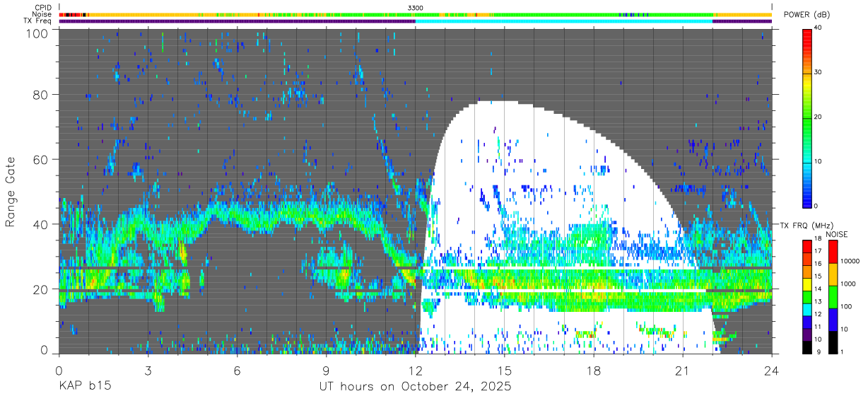Click the 'KAP b15' radar beam label
Viewport: 868px width, 401px height.
[84, 387]
